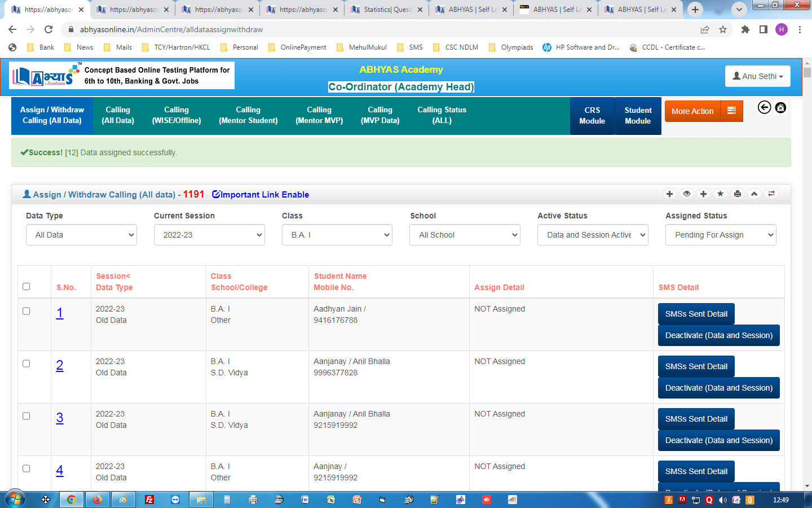The image size is (812, 508).
Task: Expand the Assigned Status dropdown
Action: 720,235
